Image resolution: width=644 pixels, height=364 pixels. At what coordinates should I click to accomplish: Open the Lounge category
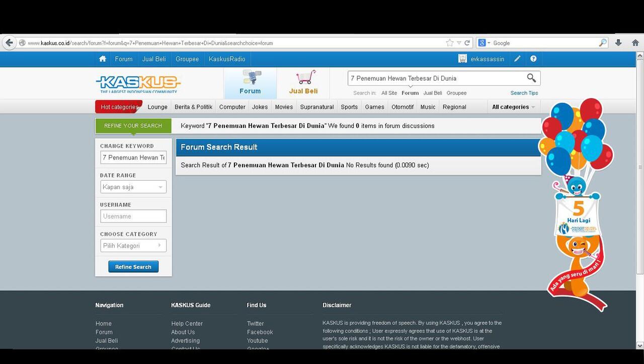tap(157, 107)
